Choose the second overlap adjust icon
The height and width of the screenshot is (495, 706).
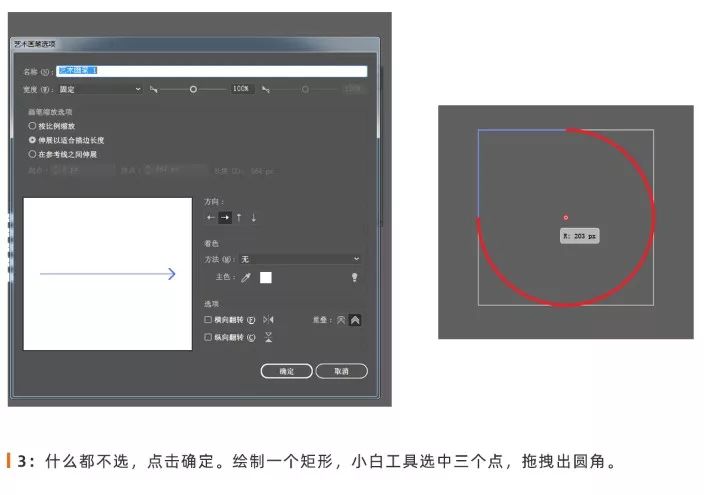[x=355, y=320]
